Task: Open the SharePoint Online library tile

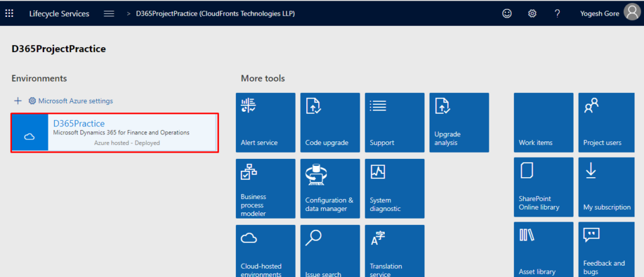Action: tap(543, 187)
